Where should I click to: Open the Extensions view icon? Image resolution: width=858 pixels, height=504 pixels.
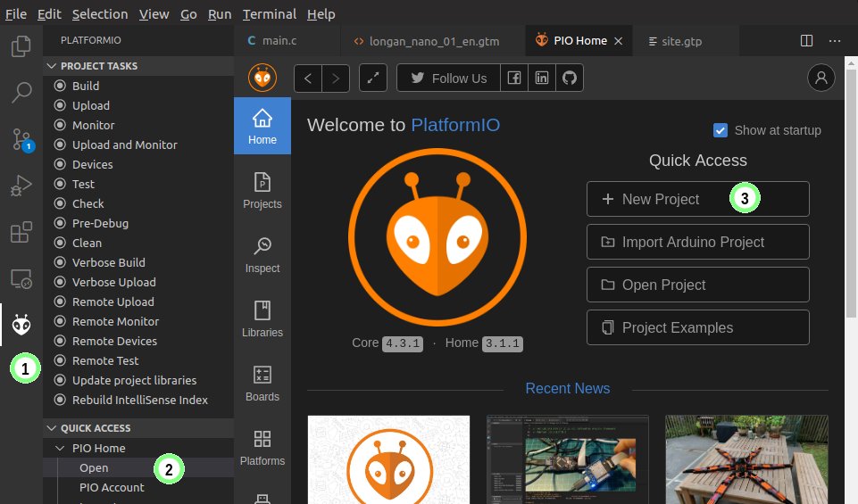pyautogui.click(x=21, y=233)
